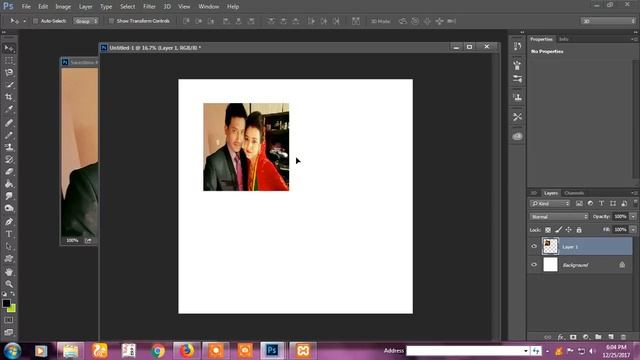
Task: Add a layer mask button
Action: pyautogui.click(x=573, y=337)
